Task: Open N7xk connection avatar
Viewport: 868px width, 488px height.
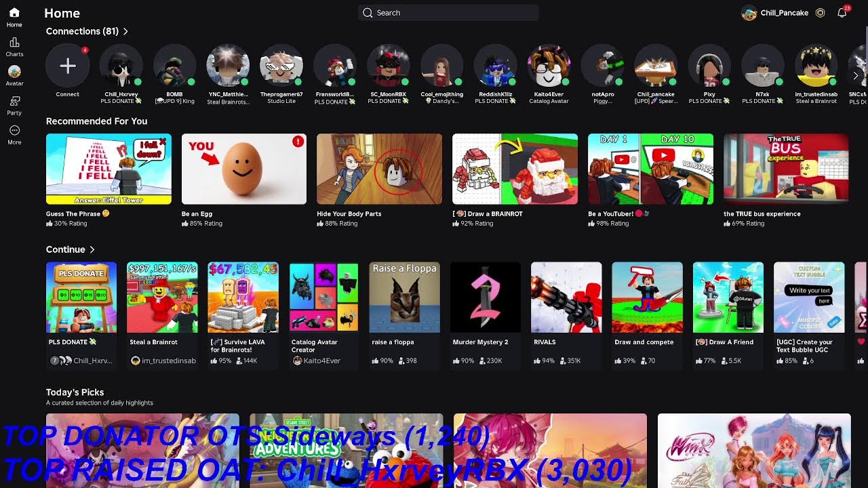Action: 763,66
